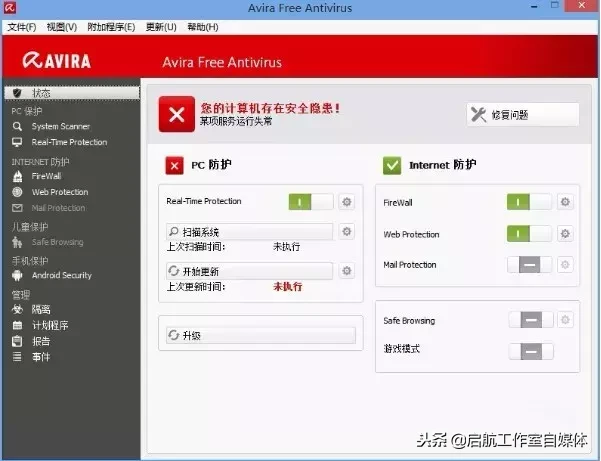This screenshot has height=461, width=601.
Task: Click the Internet 防护 heading
Action: tap(443, 165)
